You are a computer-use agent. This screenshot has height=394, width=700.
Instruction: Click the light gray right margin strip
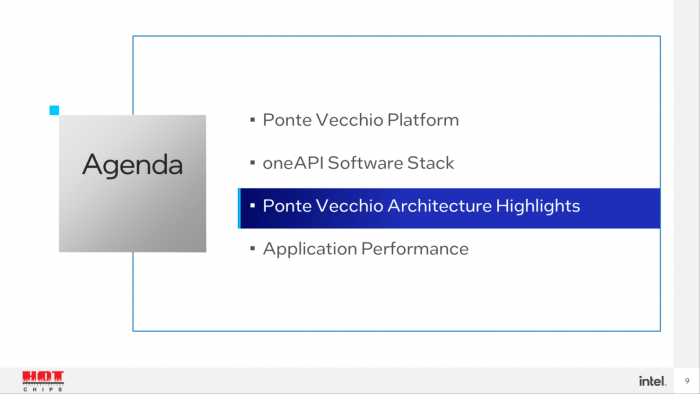[687, 183]
